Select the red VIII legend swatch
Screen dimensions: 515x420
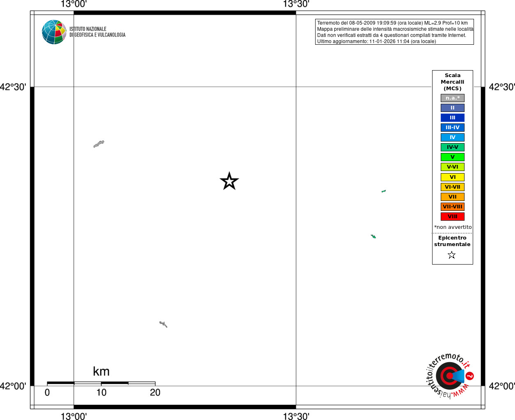453,217
